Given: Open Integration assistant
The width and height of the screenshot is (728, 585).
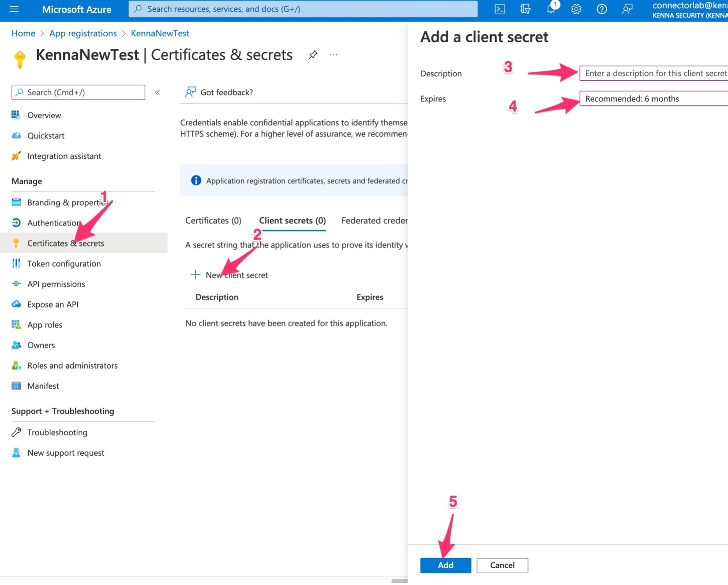Looking at the screenshot, I should [64, 156].
